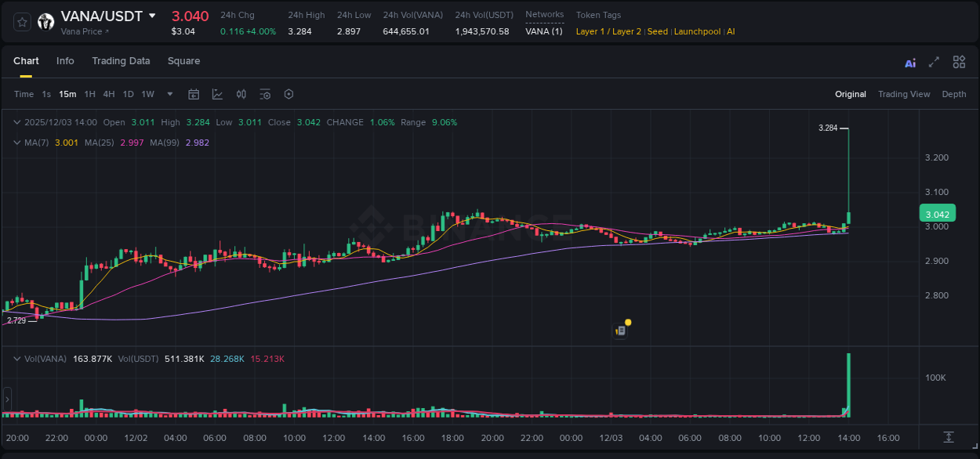Switch to the Depth chart view
Image resolution: width=980 pixels, height=459 pixels.
[x=954, y=94]
